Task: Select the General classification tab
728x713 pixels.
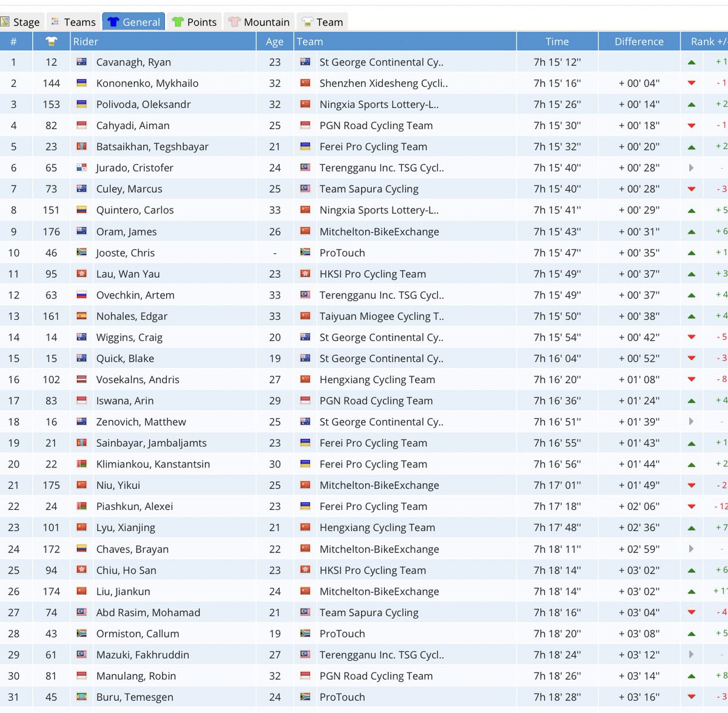Action: [133, 22]
